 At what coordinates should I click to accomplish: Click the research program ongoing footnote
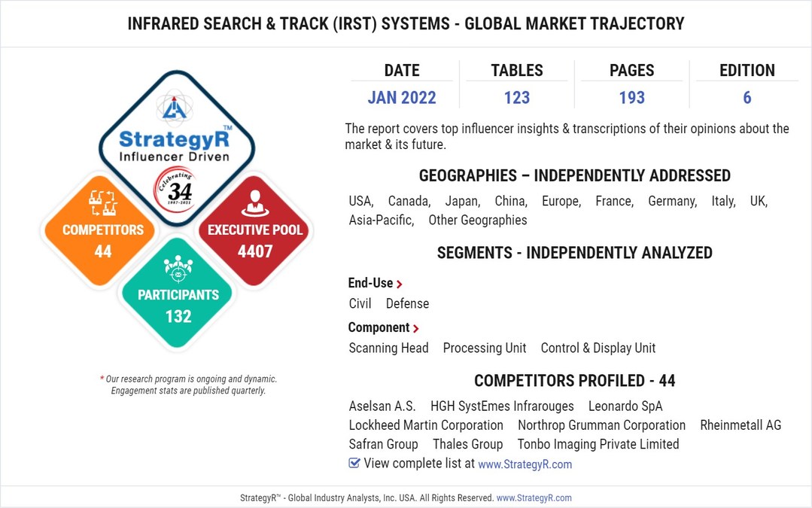click(188, 385)
